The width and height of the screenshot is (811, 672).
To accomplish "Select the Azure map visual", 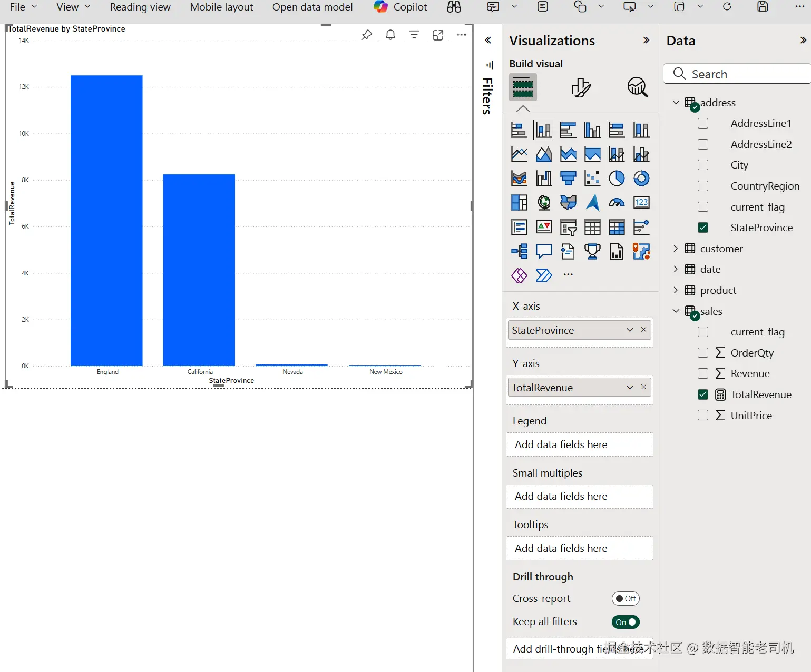I will pos(592,202).
